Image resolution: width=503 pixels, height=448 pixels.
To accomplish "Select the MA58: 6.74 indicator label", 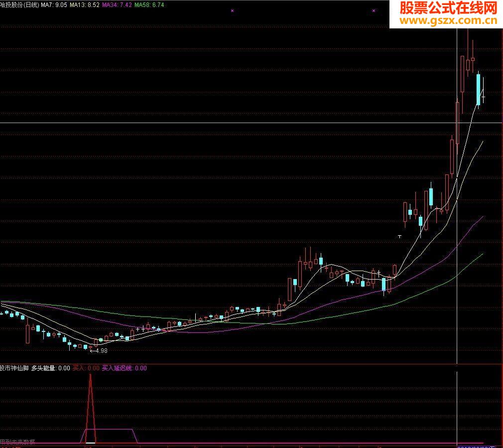I will point(149,5).
